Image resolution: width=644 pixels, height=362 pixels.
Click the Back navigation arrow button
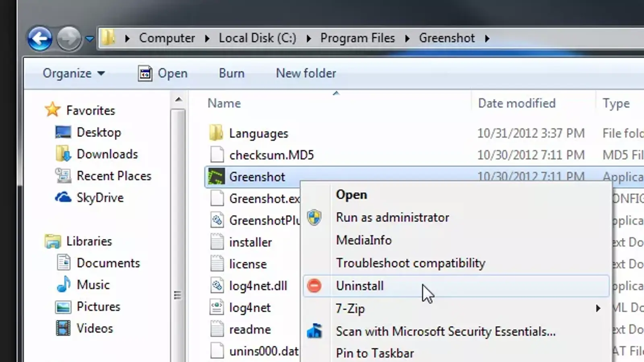click(x=39, y=39)
